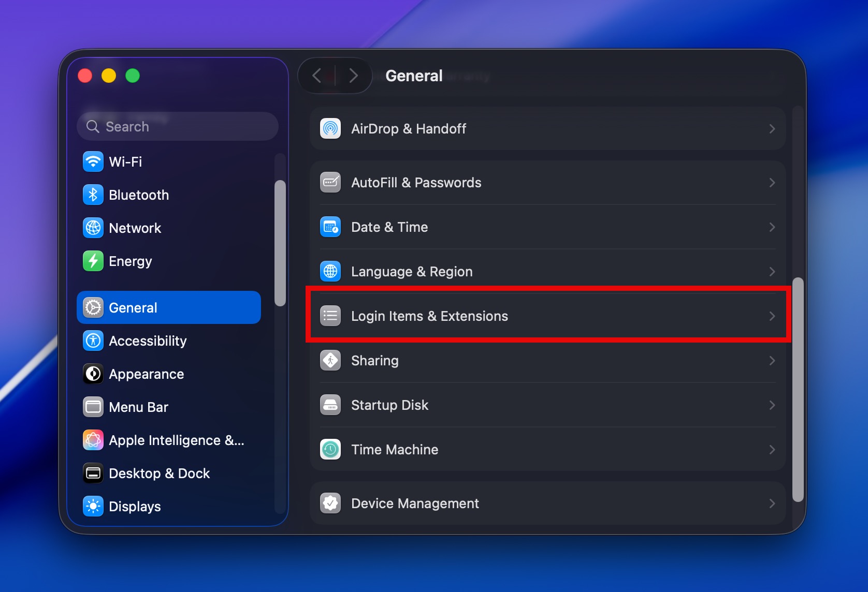Select the Desktop & Dock icon
Viewport: 868px width, 592px height.
tap(93, 473)
